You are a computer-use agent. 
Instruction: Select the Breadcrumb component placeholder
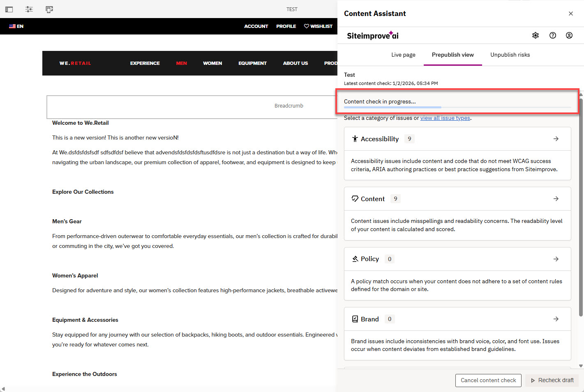point(192,107)
